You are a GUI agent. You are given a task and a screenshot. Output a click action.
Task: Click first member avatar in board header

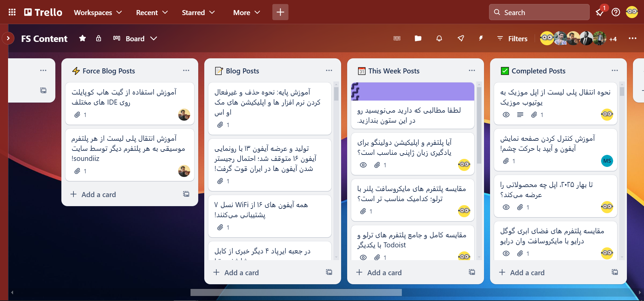tap(547, 38)
